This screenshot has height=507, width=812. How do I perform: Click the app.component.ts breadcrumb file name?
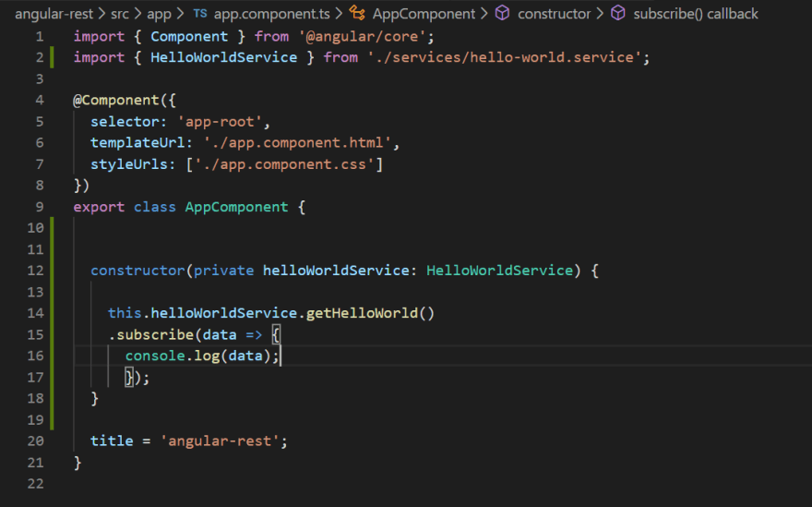click(272, 15)
